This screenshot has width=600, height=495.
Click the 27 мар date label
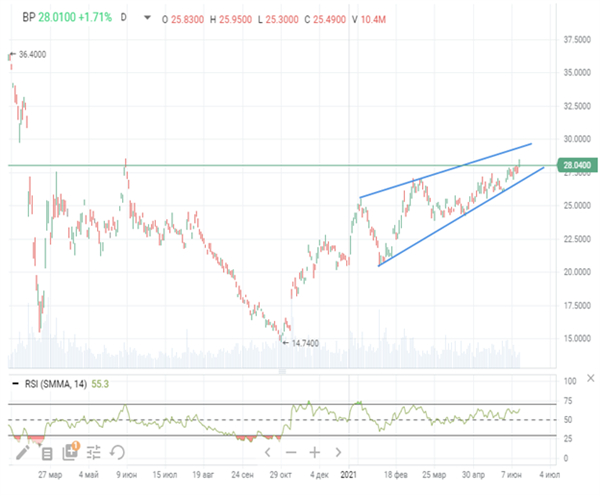(x=50, y=475)
